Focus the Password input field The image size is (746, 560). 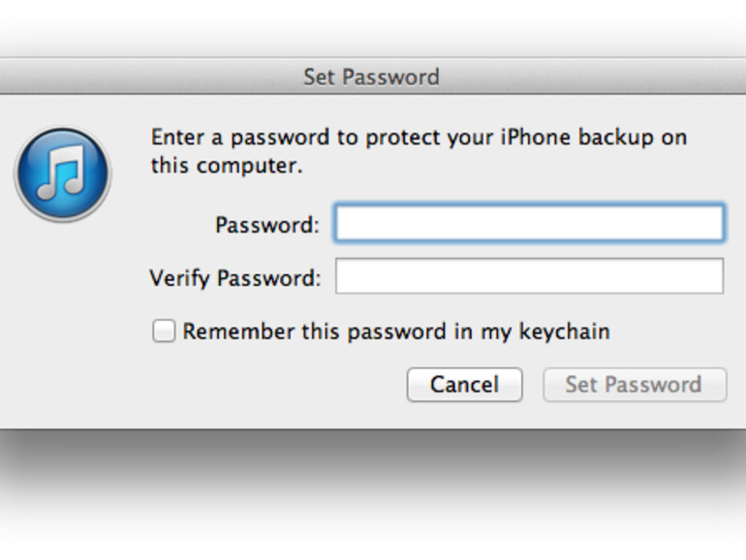(529, 223)
